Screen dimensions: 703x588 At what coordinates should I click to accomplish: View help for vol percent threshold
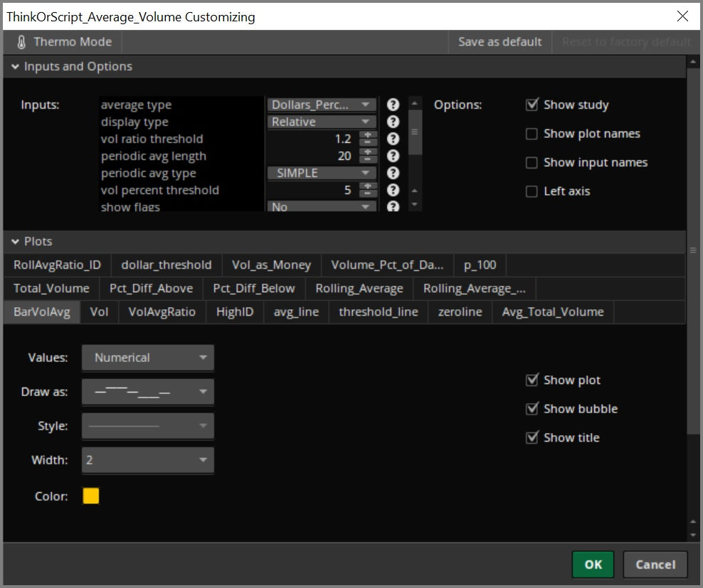(x=393, y=190)
